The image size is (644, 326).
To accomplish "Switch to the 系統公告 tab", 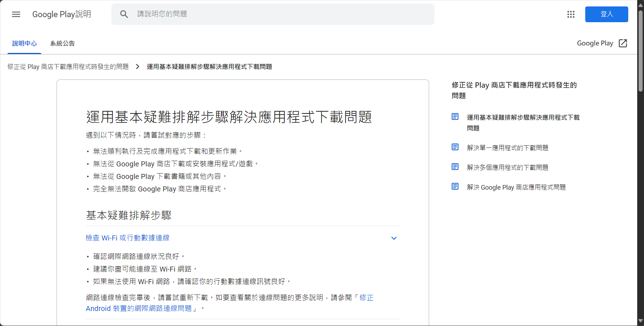I will click(62, 43).
